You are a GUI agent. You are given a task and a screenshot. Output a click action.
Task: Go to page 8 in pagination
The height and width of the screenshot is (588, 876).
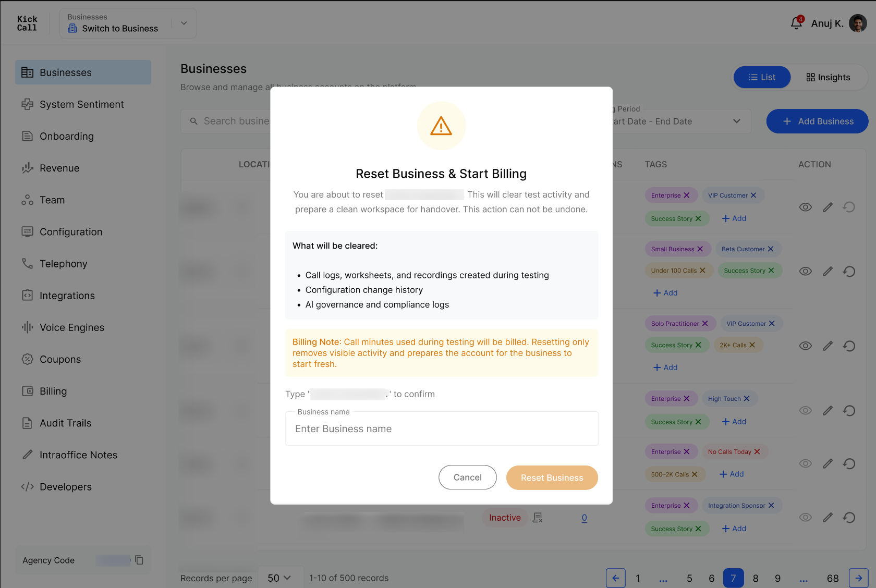(756, 578)
